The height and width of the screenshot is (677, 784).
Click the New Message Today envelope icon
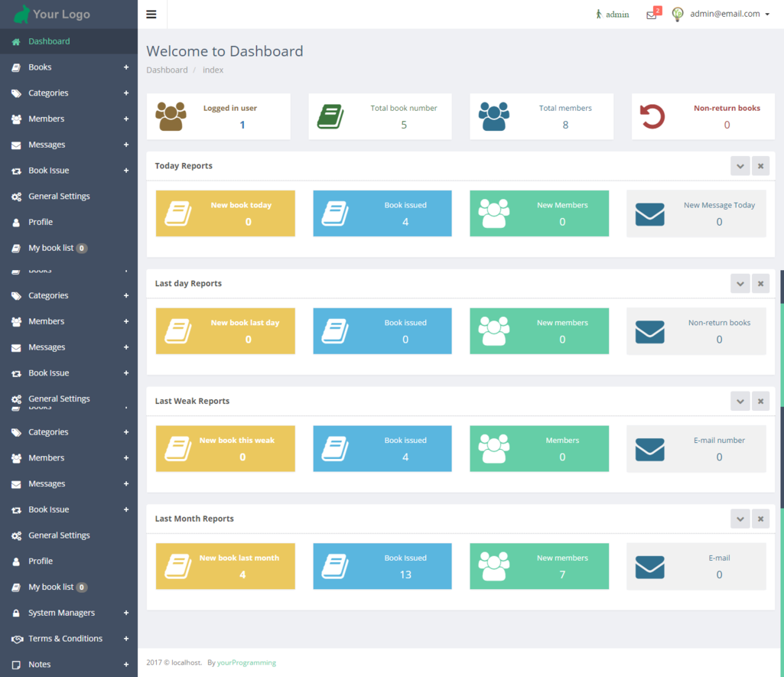tap(649, 213)
